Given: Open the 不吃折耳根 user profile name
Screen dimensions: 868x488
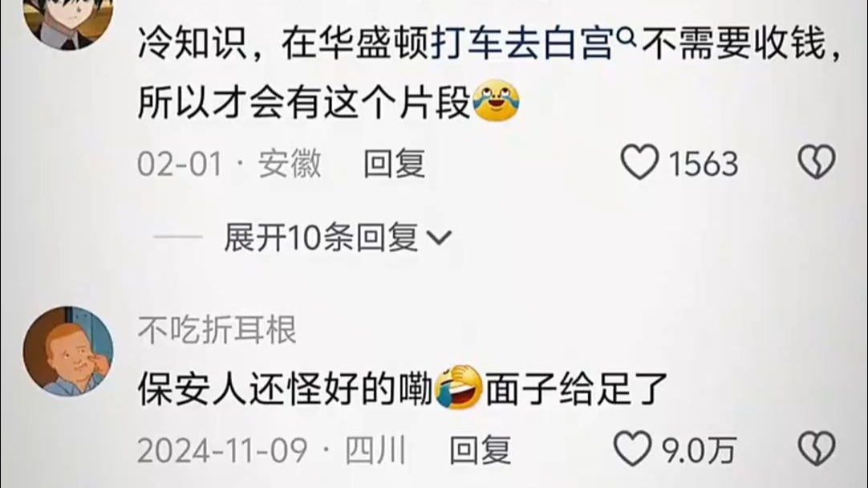Looking at the screenshot, I should (217, 330).
